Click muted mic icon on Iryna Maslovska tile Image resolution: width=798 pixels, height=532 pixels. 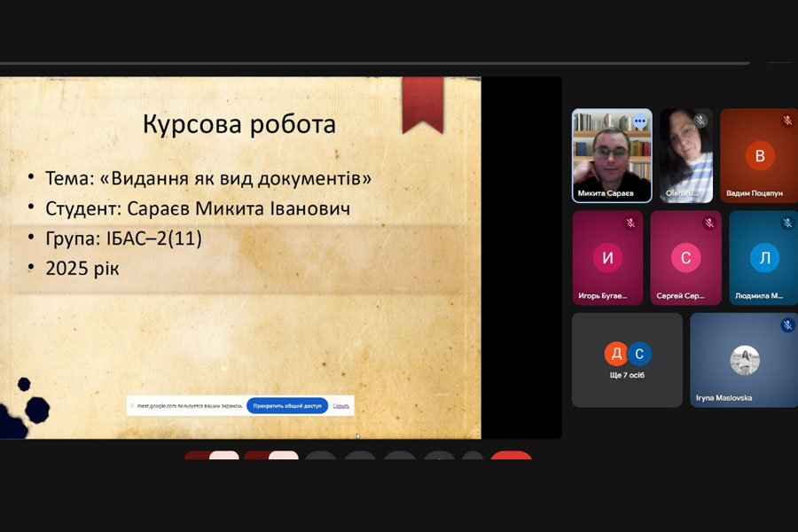[x=786, y=325]
